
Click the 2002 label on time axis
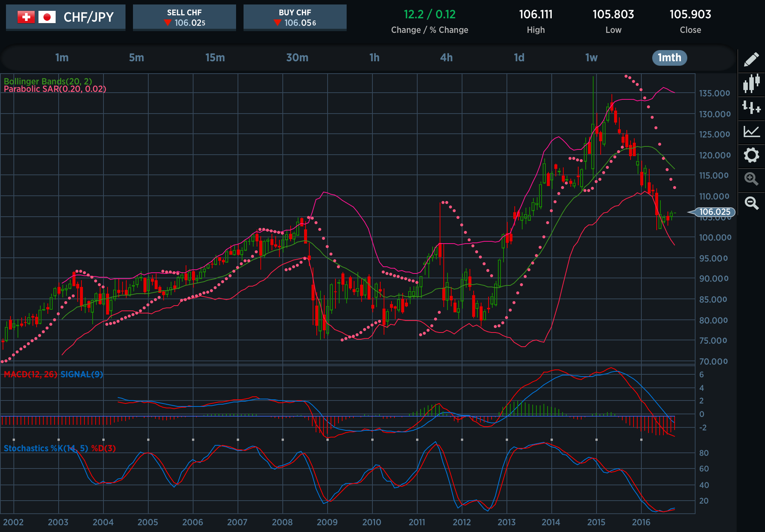click(x=13, y=522)
